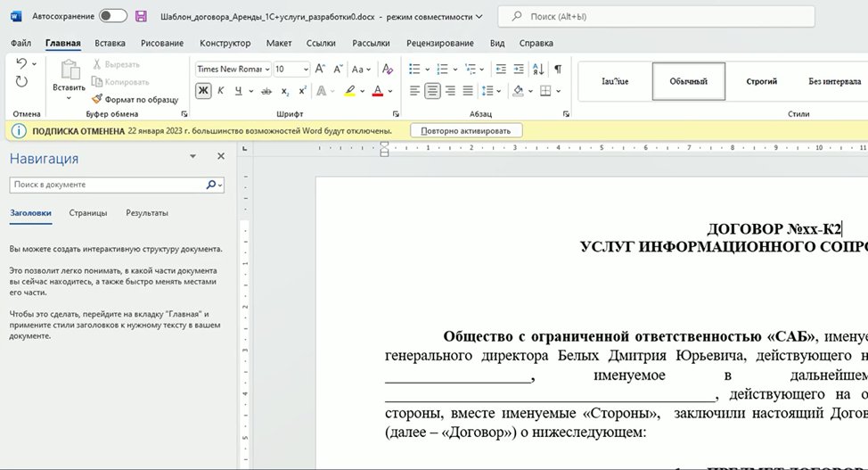Increase font size with the larger A icon
Viewport: 868px width, 470px height.
320,69
